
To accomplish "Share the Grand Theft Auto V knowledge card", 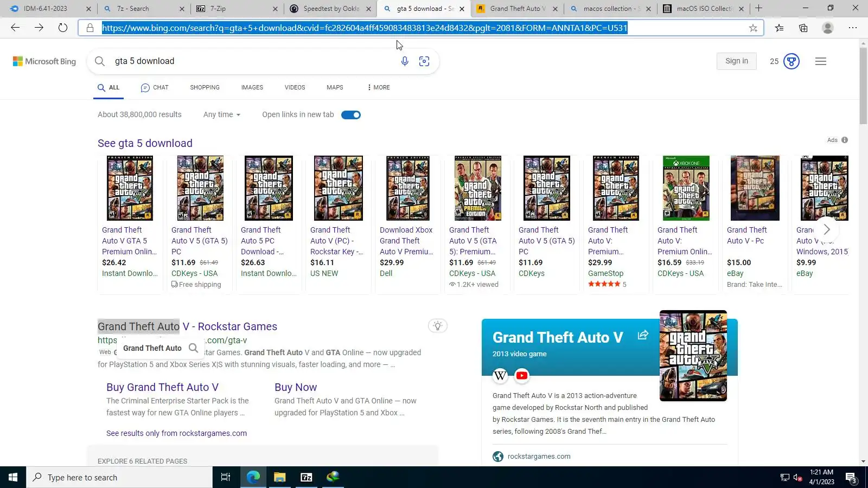I will click(x=643, y=335).
